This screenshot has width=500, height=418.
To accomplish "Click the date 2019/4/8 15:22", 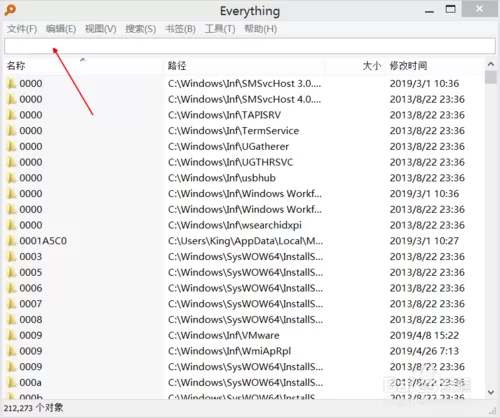I will pos(424,335).
